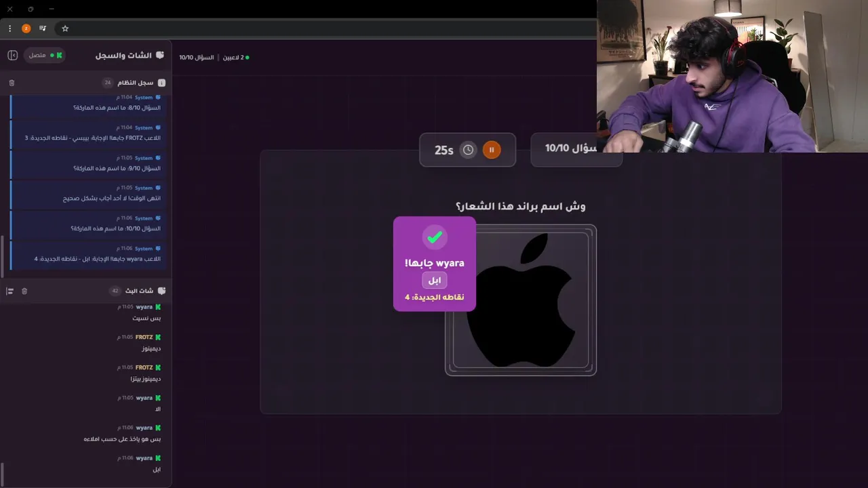Collapse the chat and log sidebar panel
Image resolution: width=868 pixels, height=488 pixels.
12,55
